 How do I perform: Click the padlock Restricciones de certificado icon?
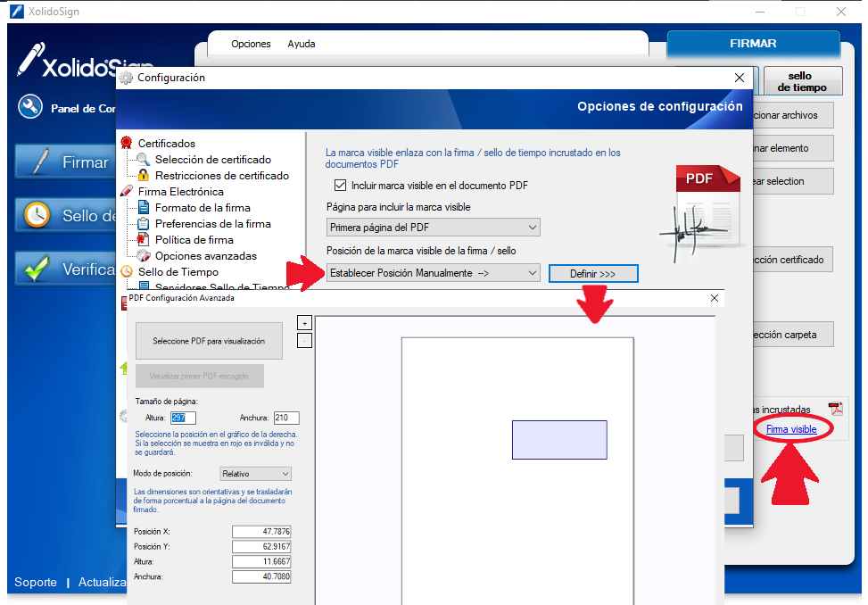[143, 176]
